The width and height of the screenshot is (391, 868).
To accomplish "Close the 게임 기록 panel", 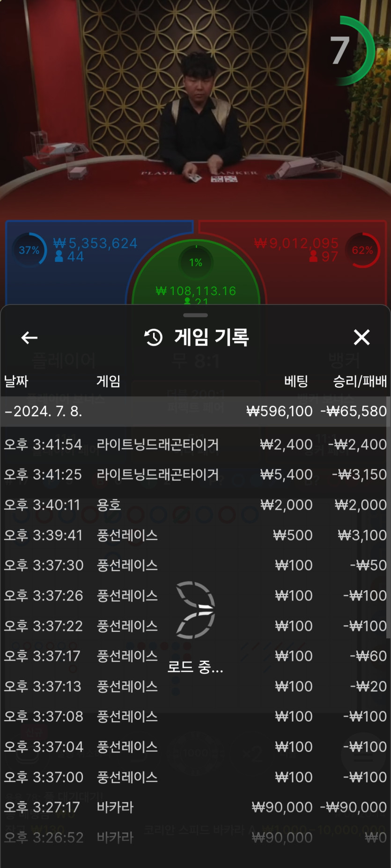I will 361,337.
